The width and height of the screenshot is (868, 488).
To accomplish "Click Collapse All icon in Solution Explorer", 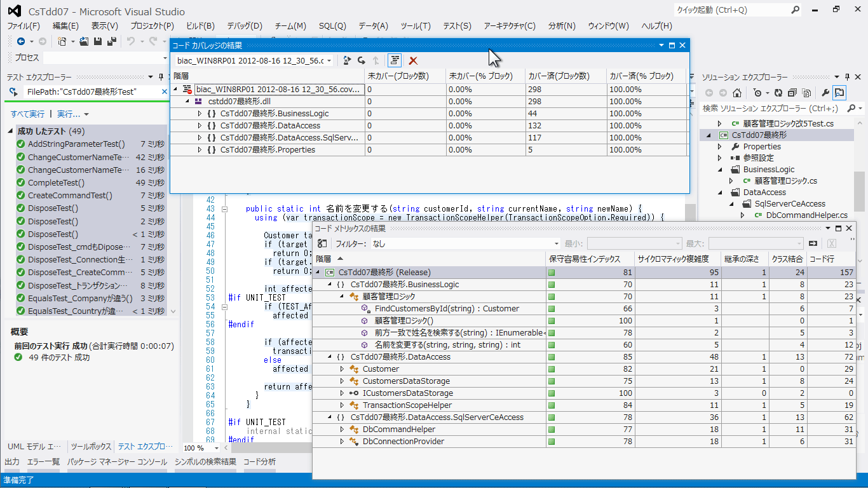I will click(793, 93).
